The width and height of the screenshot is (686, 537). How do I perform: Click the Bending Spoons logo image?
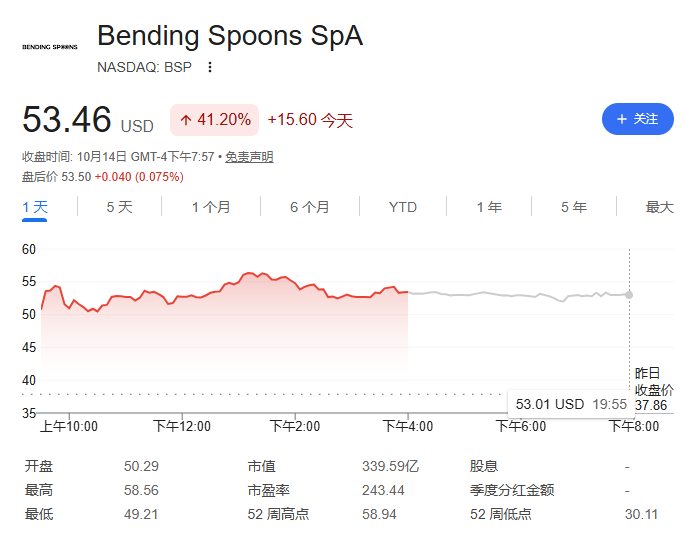pos(50,47)
